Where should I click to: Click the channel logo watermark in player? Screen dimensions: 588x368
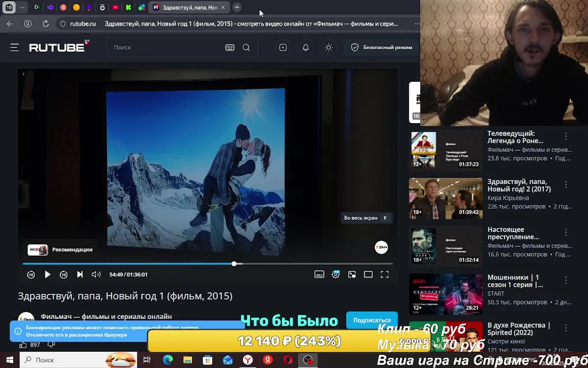tap(381, 247)
